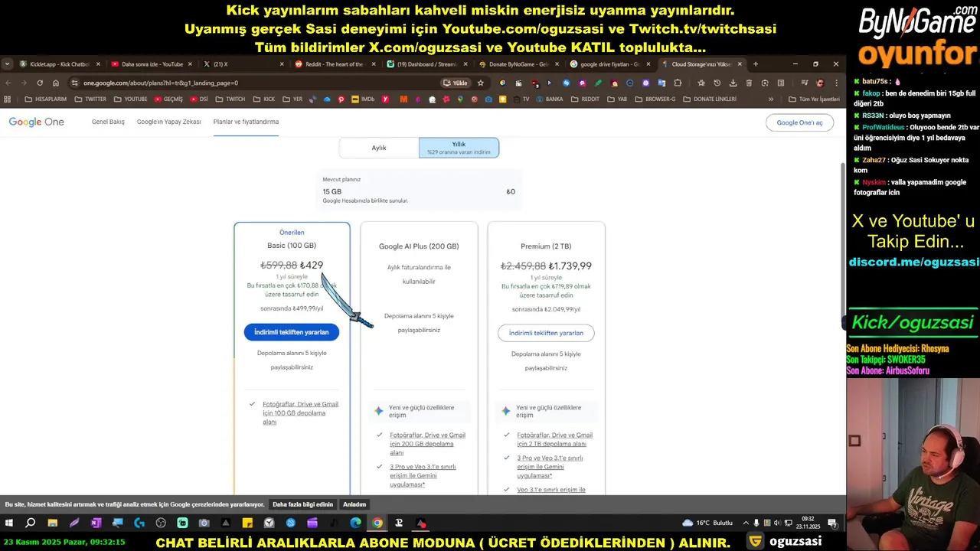The image size is (980, 551).
Task: Click the browser back arrow
Action: [8, 83]
